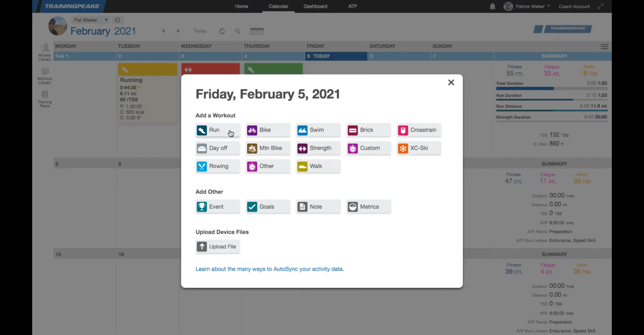This screenshot has width=644, height=335.
Task: Add a Bike workout
Action: (268, 130)
